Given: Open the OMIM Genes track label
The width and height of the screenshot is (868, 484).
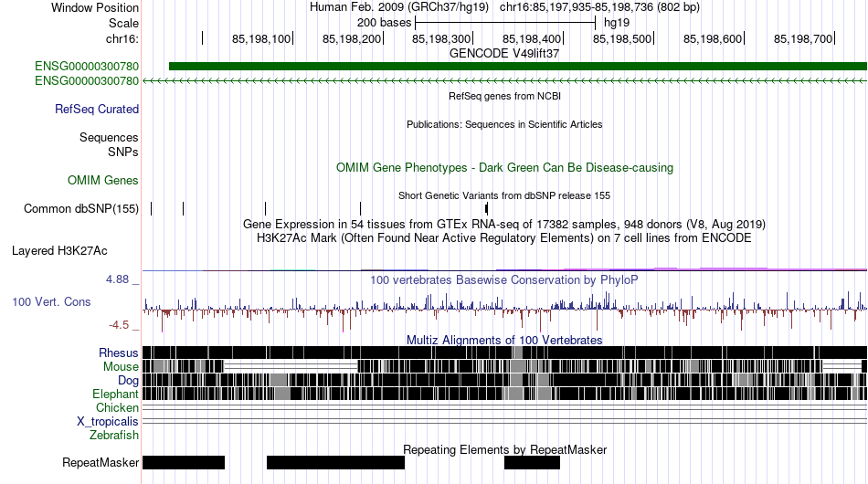Looking at the screenshot, I should [103, 180].
